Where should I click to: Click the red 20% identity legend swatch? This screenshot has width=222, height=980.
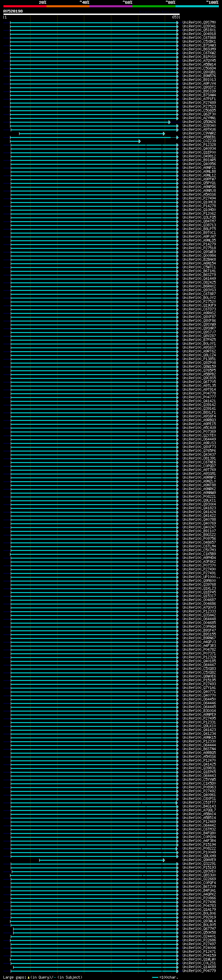pos(25,6)
